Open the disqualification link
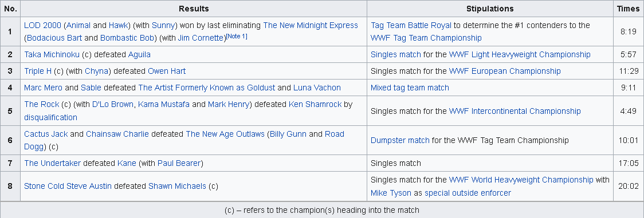 [x=50, y=118]
